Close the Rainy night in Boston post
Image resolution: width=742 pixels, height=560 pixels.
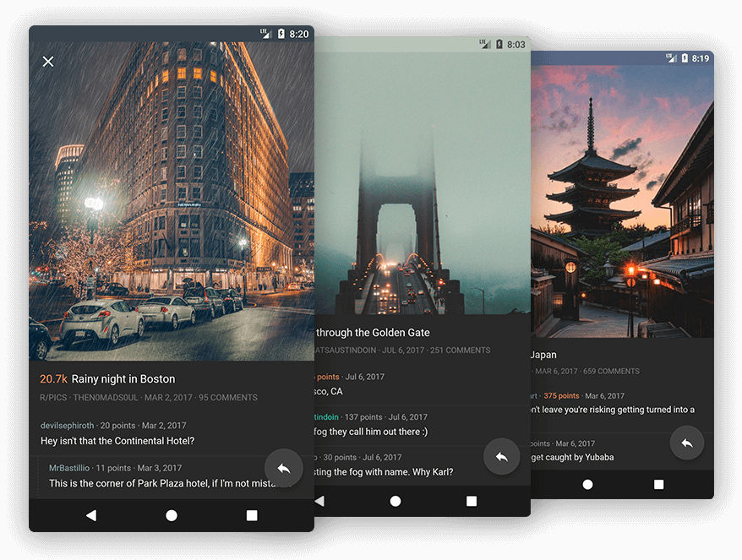pyautogui.click(x=48, y=62)
